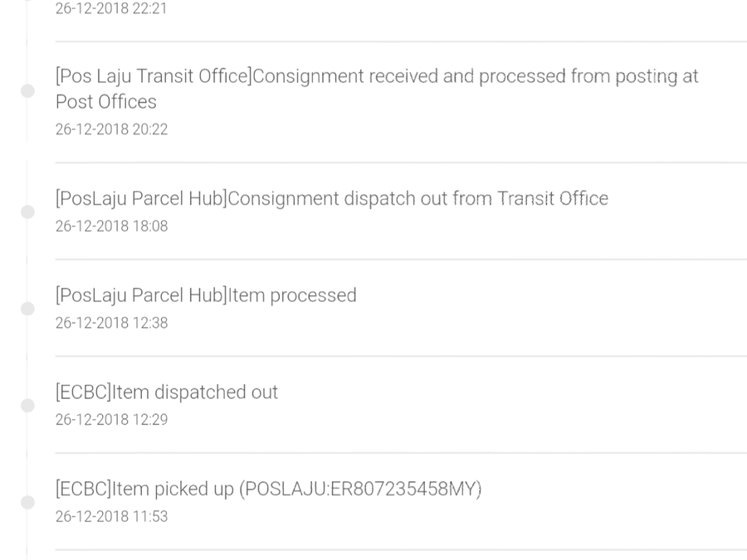This screenshot has width=747, height=560.
Task: Select the timeline dot beside 'Item dispatched out'
Action: point(27,406)
